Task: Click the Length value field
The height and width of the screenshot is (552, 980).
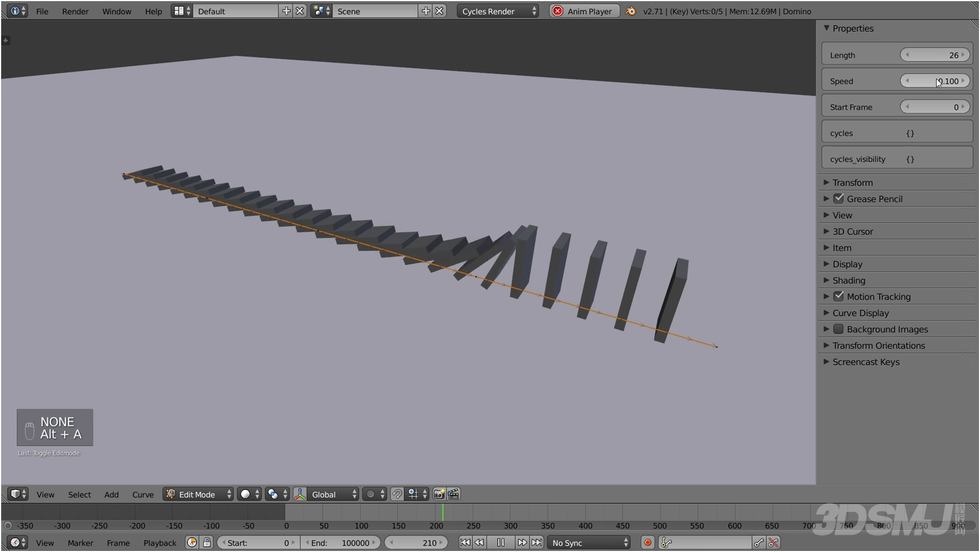Action: (935, 55)
